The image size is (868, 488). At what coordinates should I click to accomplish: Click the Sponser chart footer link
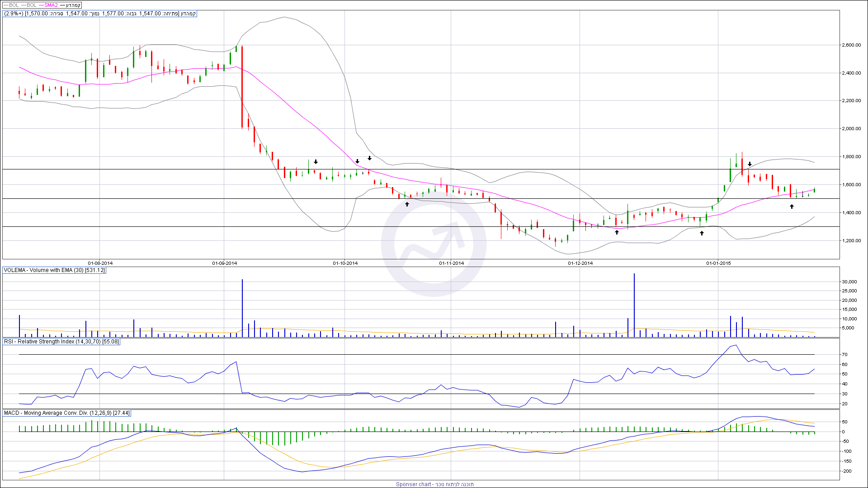click(434, 484)
